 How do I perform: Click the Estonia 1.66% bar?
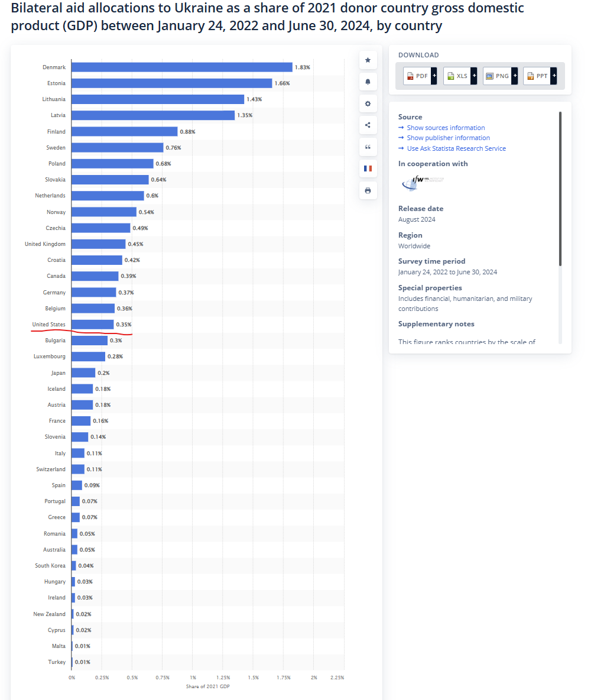[x=171, y=83]
